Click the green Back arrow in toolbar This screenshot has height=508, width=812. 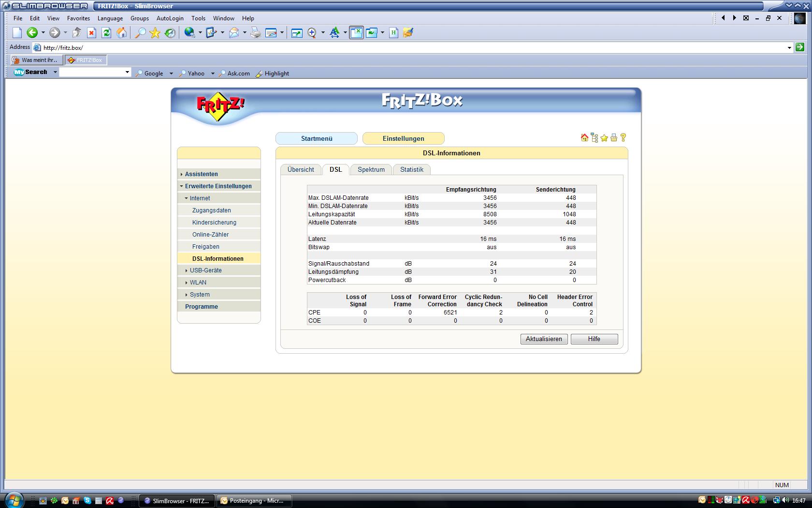coord(32,32)
